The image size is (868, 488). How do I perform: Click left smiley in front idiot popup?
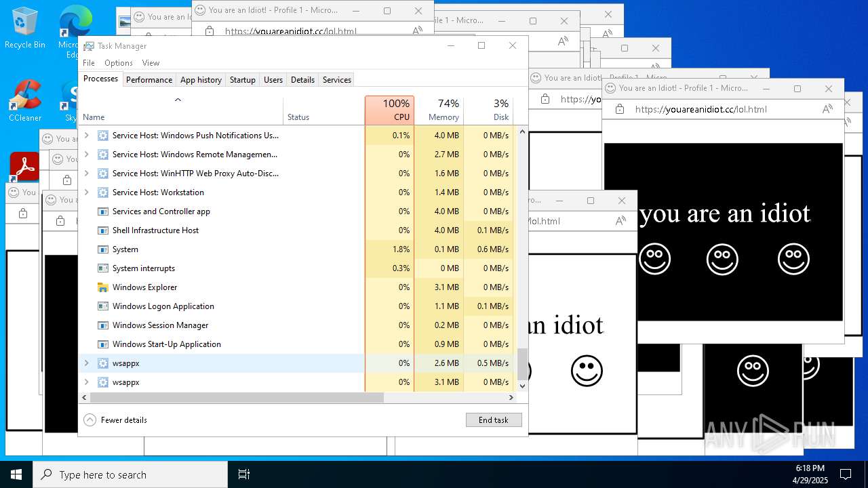click(x=655, y=259)
